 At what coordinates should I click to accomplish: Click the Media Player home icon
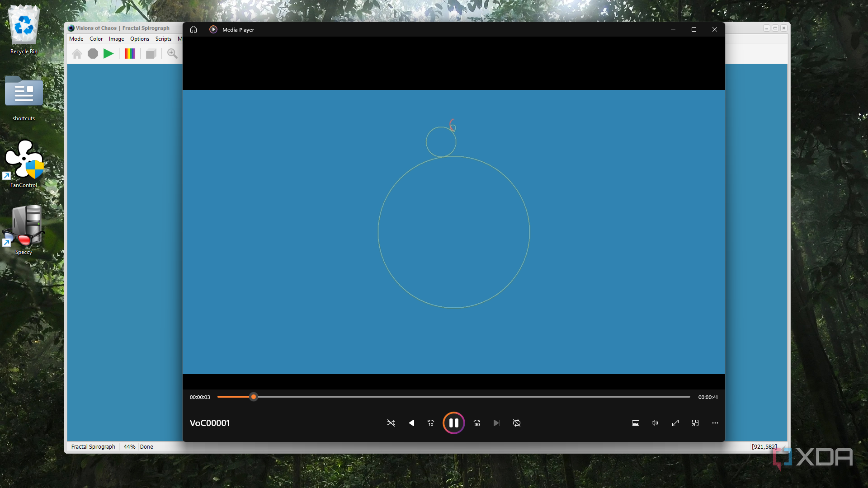pos(193,29)
